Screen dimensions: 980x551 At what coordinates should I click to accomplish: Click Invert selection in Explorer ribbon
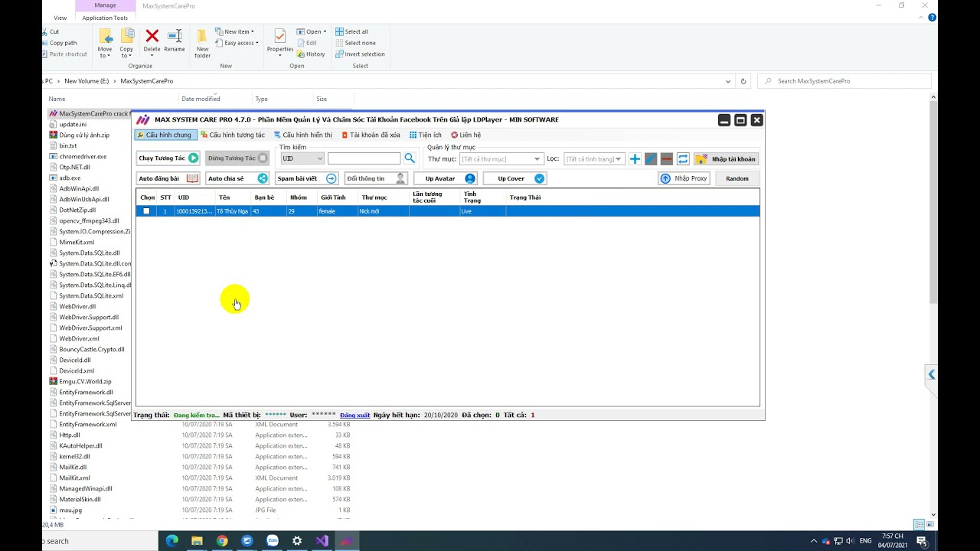click(x=361, y=54)
